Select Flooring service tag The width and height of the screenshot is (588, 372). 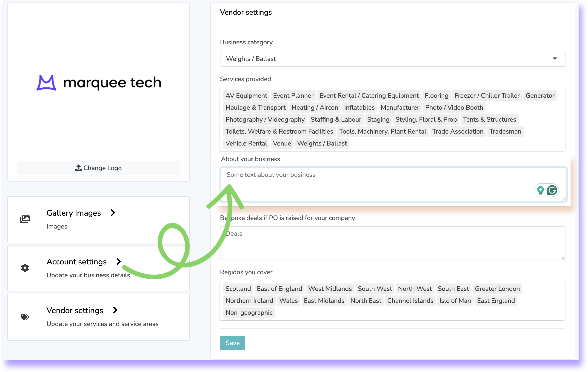pyautogui.click(x=436, y=95)
